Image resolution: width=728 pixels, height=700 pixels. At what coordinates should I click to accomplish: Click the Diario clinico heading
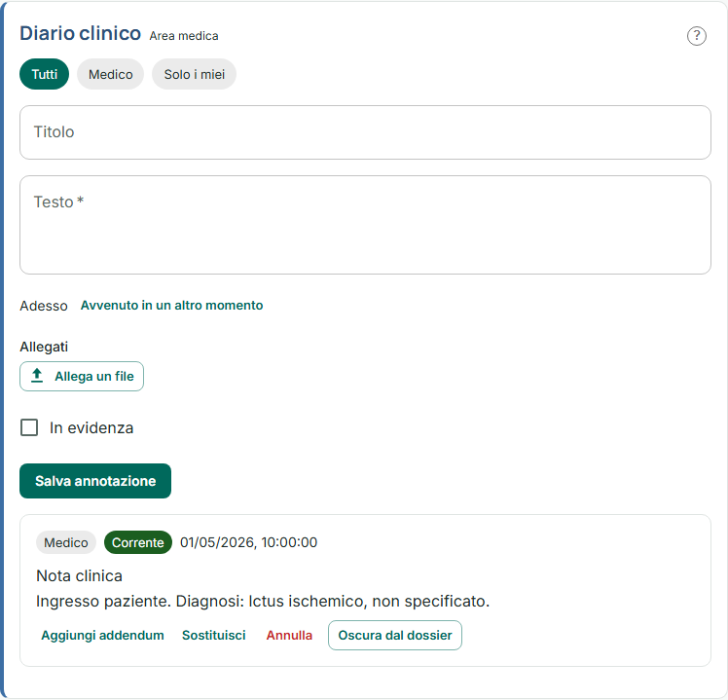81,33
